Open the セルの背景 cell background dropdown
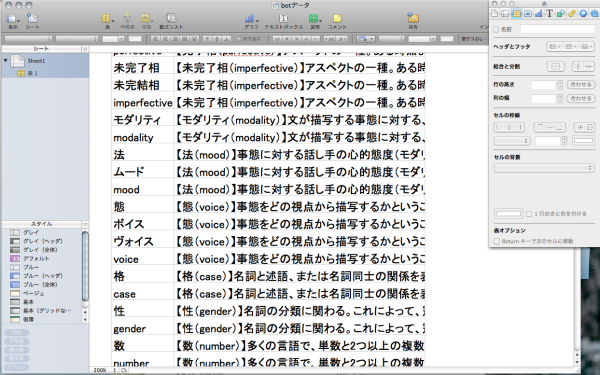The image size is (600, 375). (x=544, y=168)
